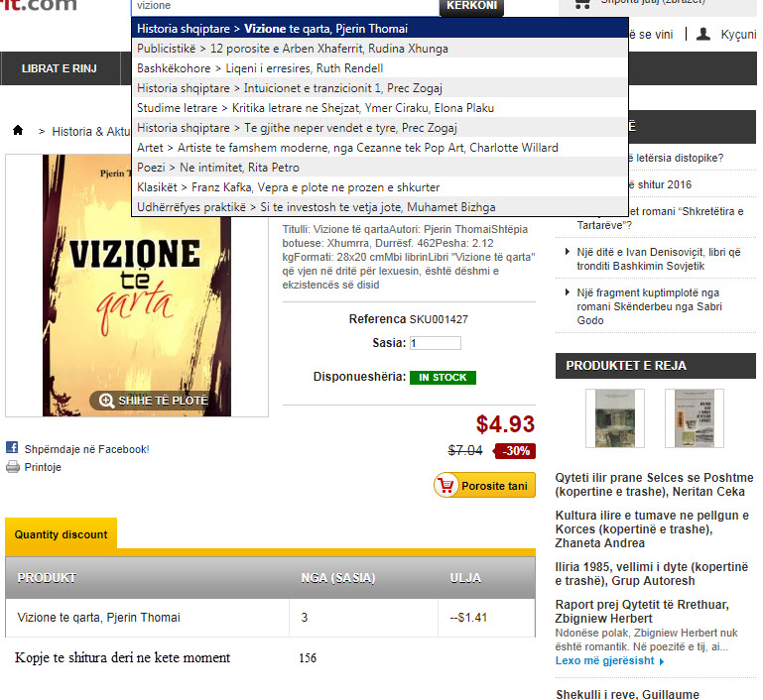Image resolution: width=763 pixels, height=700 pixels.
Task: Click the shopping cart icon at top
Action: point(582,4)
